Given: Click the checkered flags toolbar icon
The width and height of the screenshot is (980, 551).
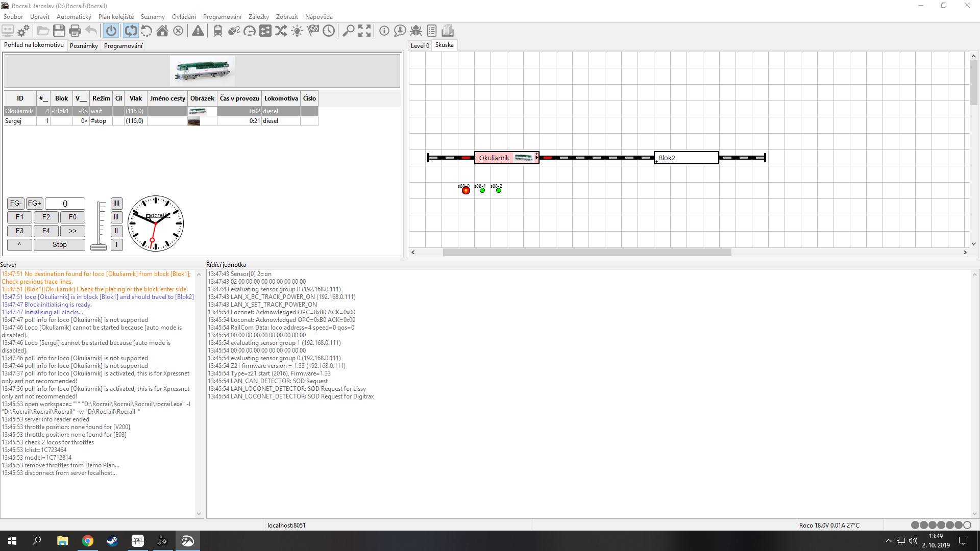Looking at the screenshot, I should coord(313,31).
